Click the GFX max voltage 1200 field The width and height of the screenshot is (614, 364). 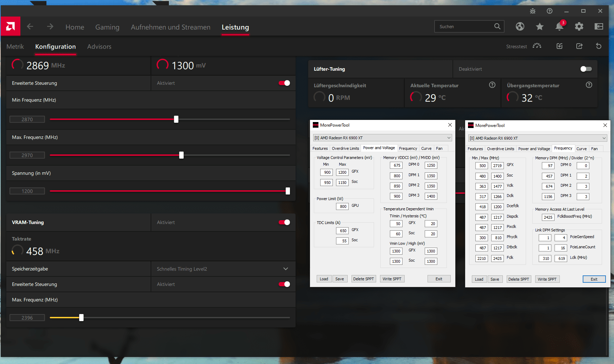(x=342, y=172)
